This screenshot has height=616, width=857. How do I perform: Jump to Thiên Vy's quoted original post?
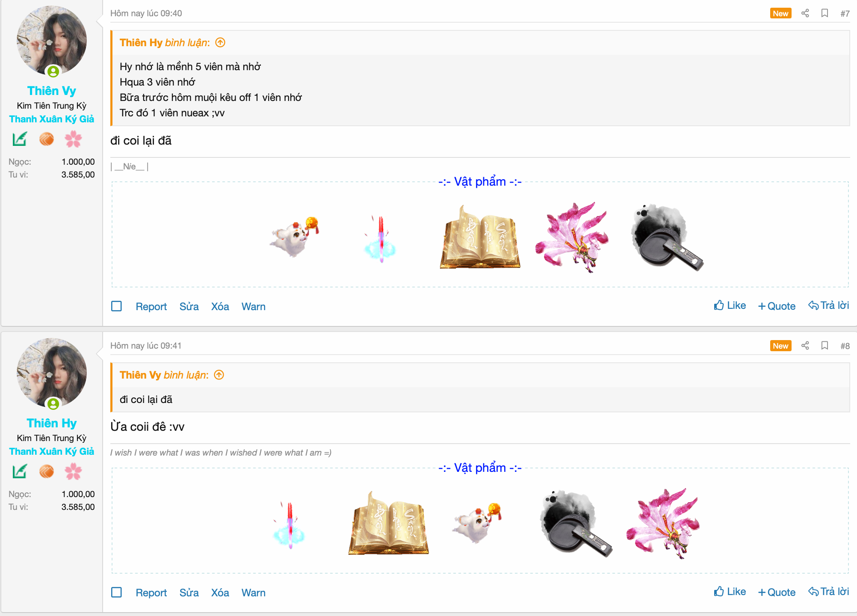tap(219, 375)
